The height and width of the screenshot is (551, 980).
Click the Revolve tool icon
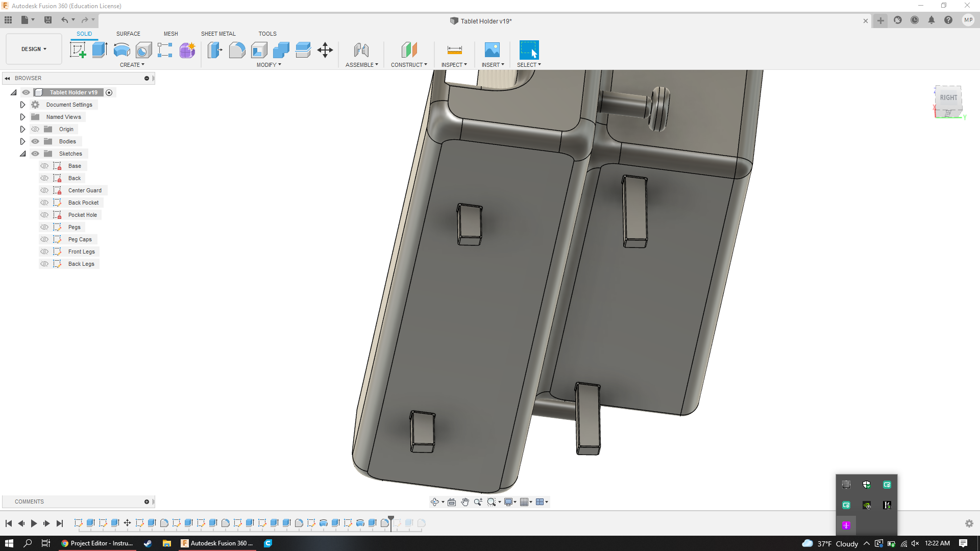(x=121, y=51)
